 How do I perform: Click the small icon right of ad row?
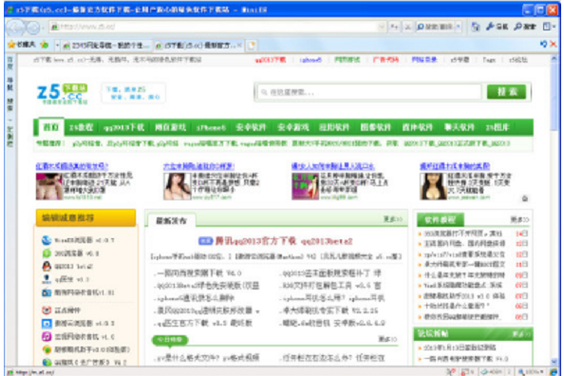(x=525, y=198)
